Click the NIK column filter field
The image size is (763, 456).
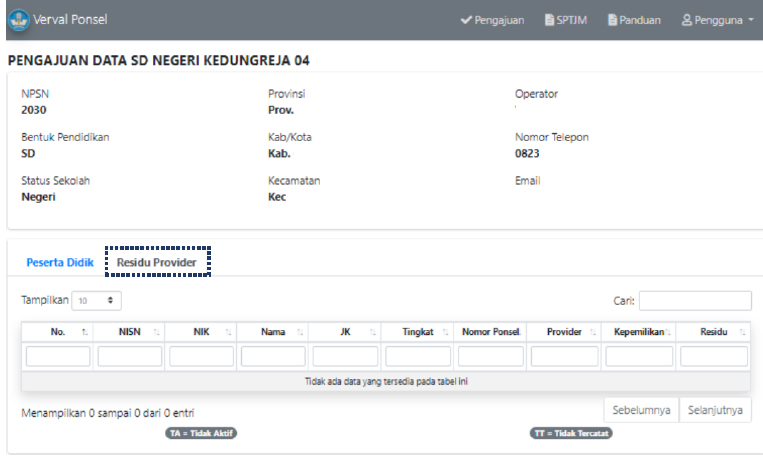click(201, 356)
